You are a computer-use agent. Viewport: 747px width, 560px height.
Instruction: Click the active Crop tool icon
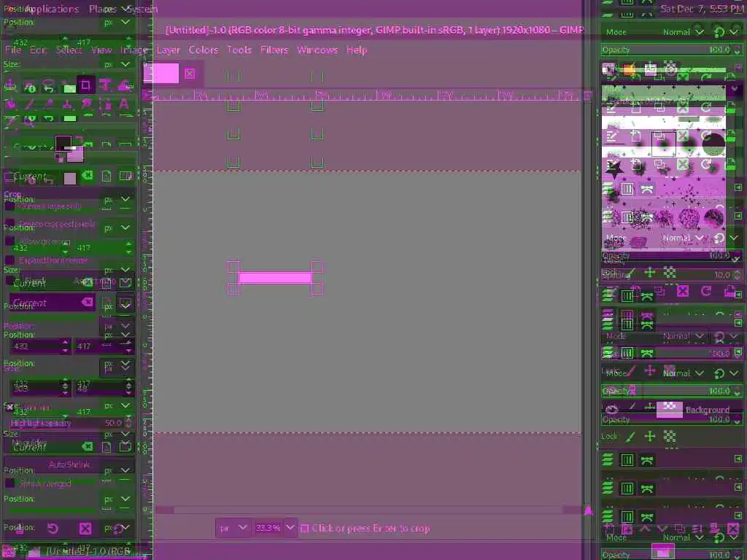86,86
